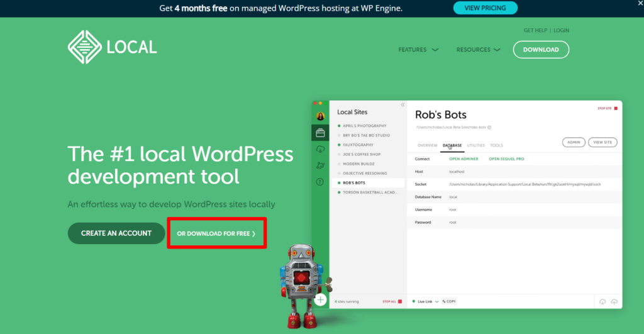This screenshot has height=334, width=644.
Task: Expand the Features dropdown menu
Action: (x=418, y=50)
